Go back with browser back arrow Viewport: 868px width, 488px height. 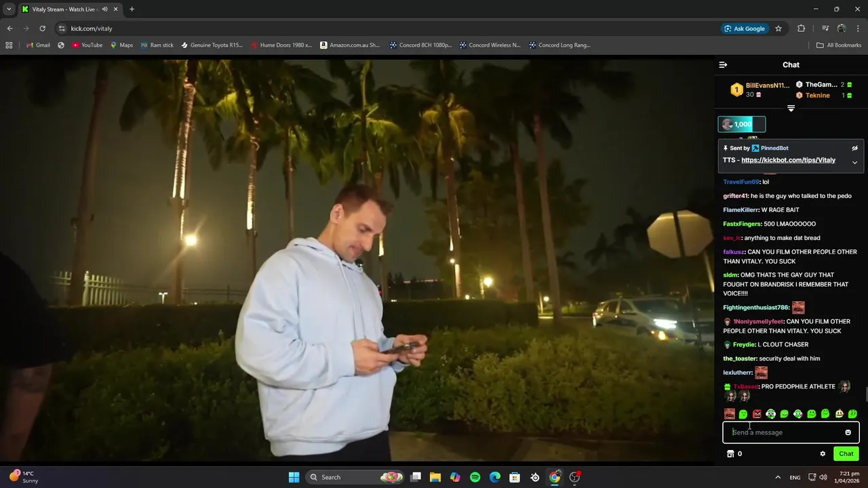tap(9, 28)
